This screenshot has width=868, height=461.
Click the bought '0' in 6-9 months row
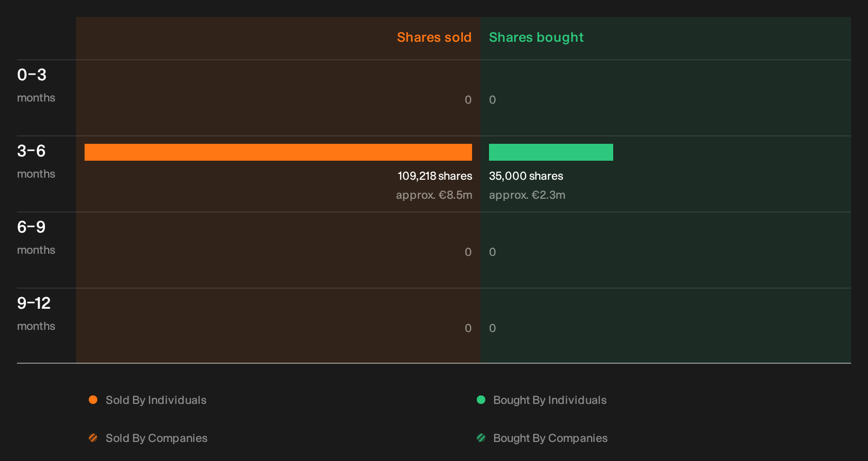[493, 252]
